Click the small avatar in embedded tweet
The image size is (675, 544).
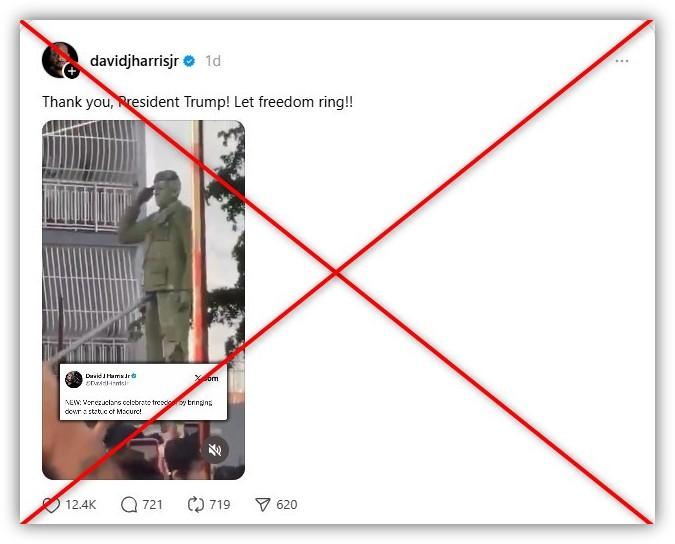tap(74, 380)
